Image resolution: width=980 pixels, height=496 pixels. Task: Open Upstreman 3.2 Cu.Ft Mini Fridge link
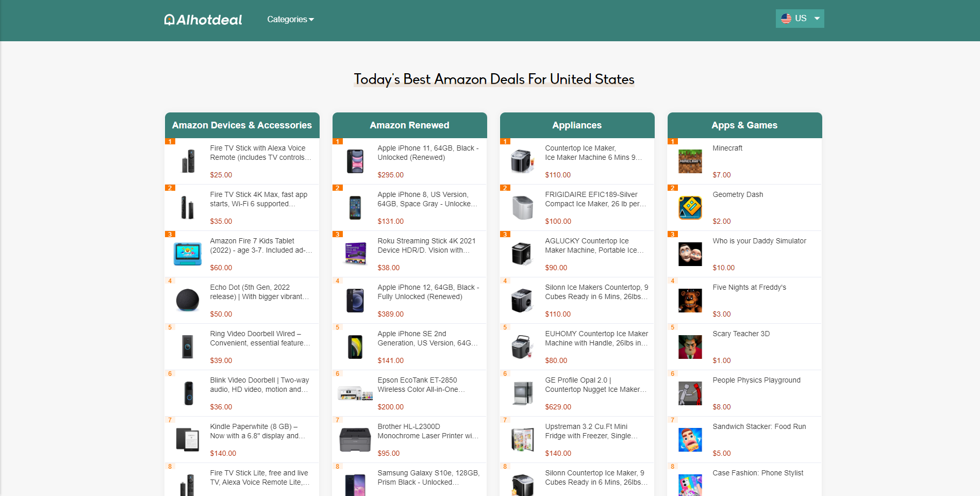click(591, 431)
